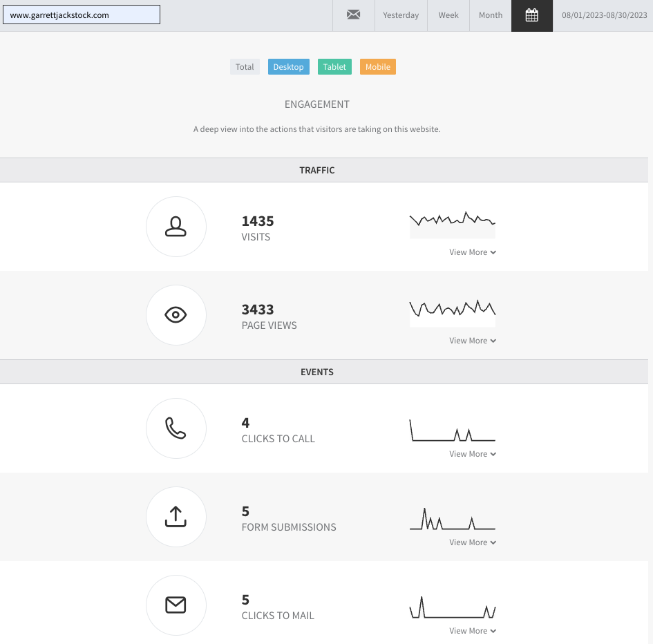Expand View More under Page Views

(x=472, y=341)
